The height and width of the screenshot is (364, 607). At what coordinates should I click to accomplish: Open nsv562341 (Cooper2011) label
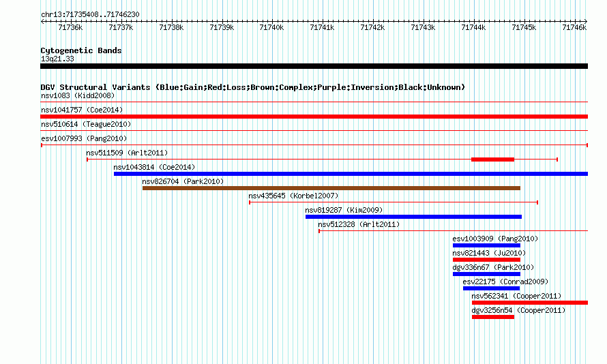click(x=516, y=296)
